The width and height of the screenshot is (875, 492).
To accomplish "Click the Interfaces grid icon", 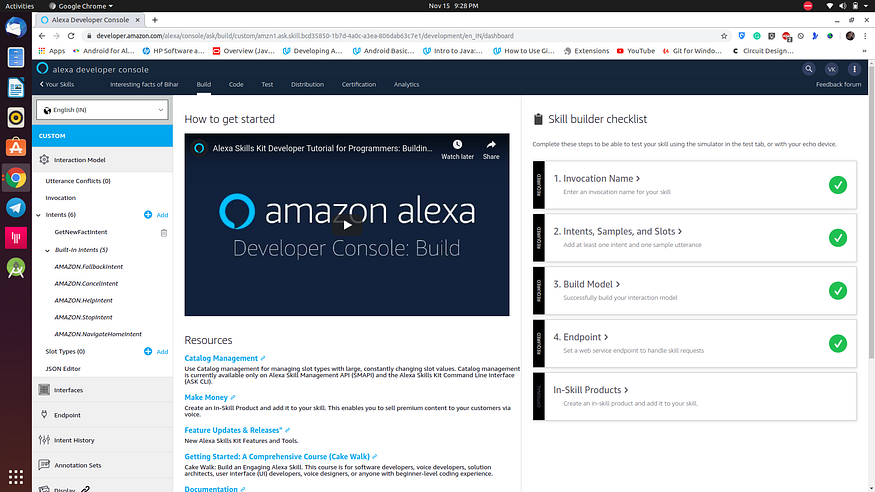I will 44,390.
